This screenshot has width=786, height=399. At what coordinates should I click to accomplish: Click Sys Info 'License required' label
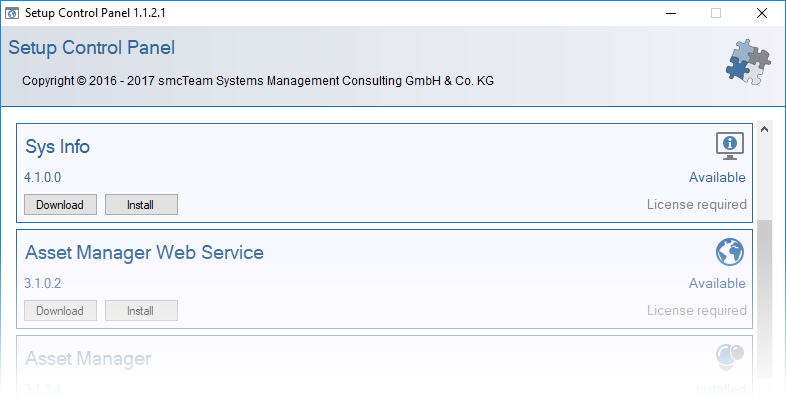697,205
